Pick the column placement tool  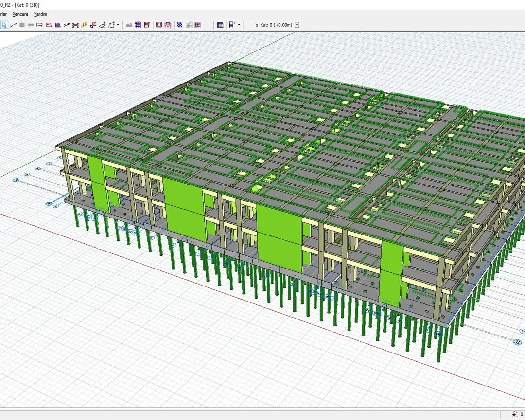click(x=22, y=25)
